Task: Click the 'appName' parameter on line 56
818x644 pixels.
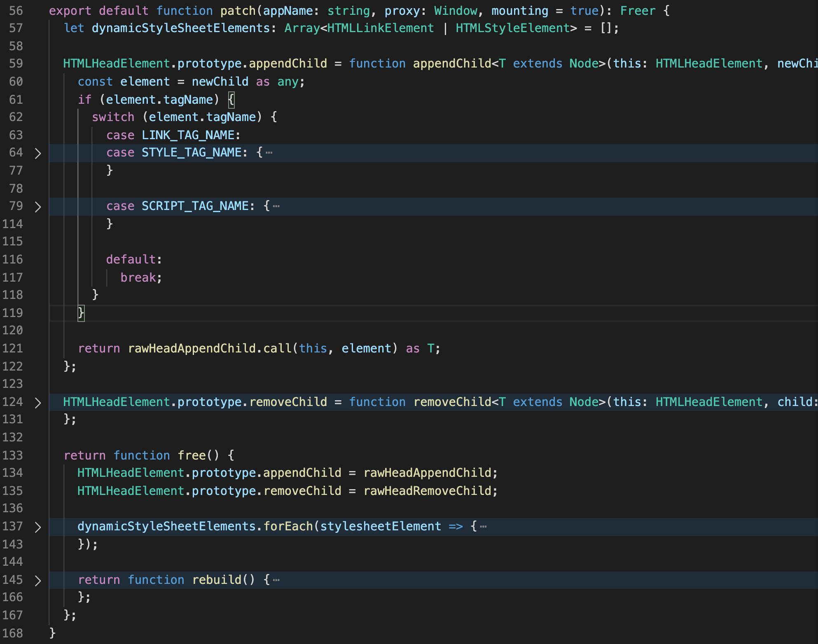Action: click(288, 11)
